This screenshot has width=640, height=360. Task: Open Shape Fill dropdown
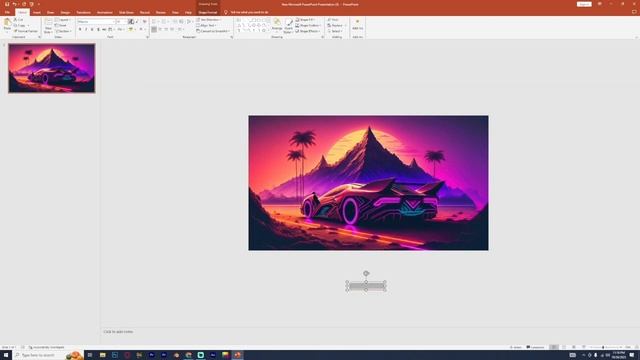coord(305,20)
